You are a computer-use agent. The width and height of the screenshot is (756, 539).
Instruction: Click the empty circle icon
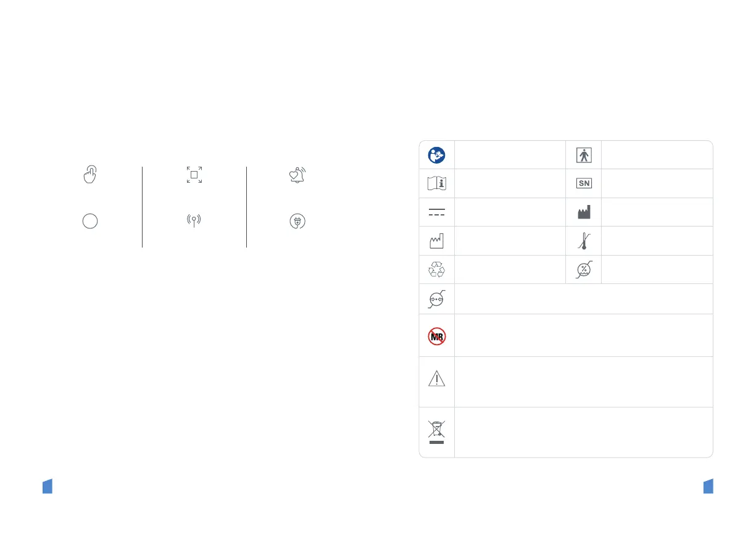point(90,221)
